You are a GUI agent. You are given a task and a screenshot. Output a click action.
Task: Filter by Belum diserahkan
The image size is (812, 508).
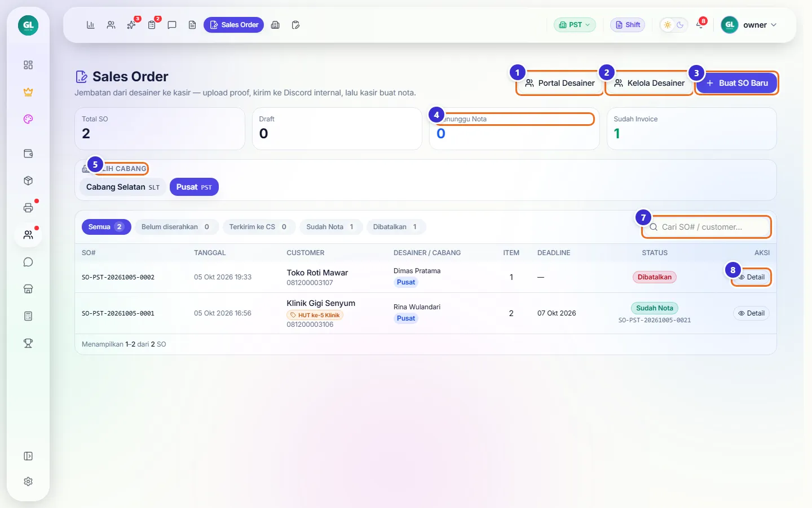coord(175,227)
